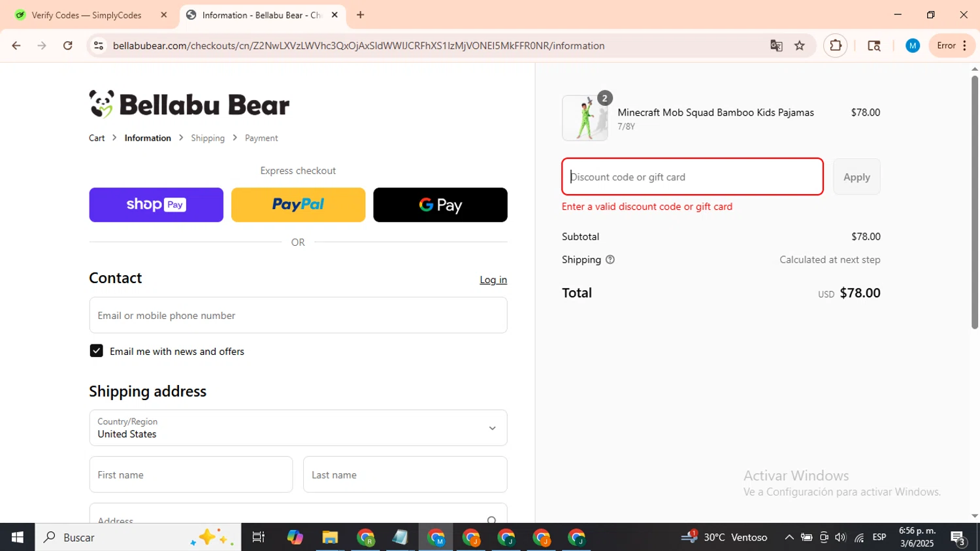
Task: Open Task View on the taskbar
Action: 259,537
